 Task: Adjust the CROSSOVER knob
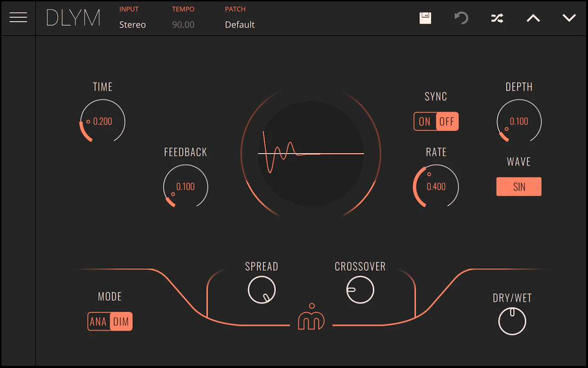coord(360,289)
